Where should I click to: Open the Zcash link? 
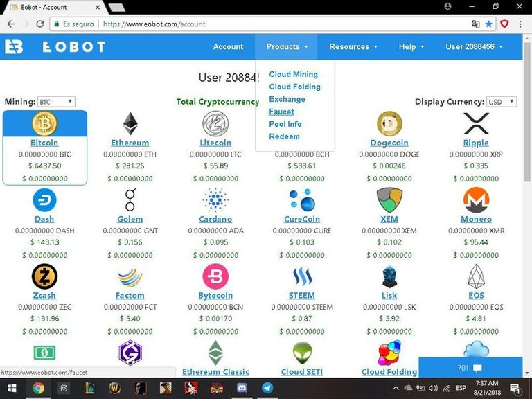44,296
